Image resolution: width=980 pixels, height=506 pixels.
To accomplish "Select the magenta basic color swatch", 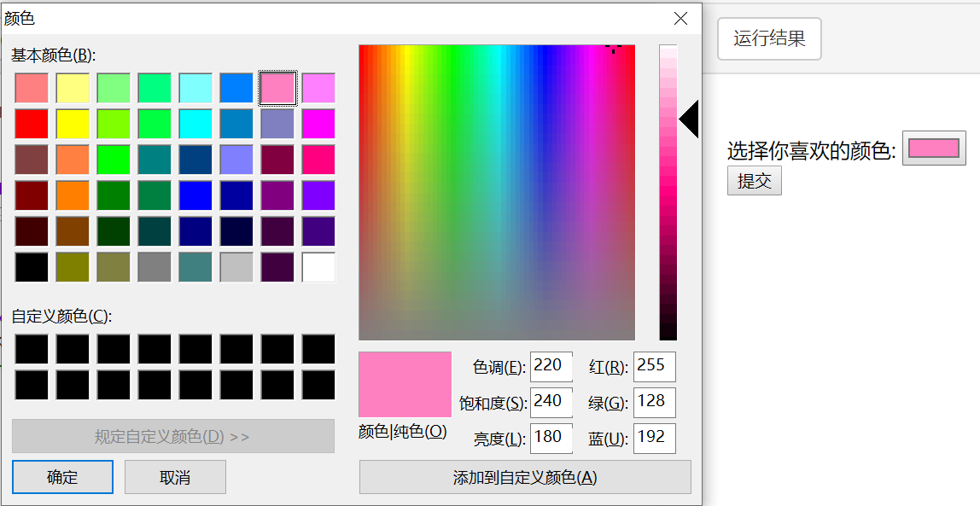I will [318, 123].
